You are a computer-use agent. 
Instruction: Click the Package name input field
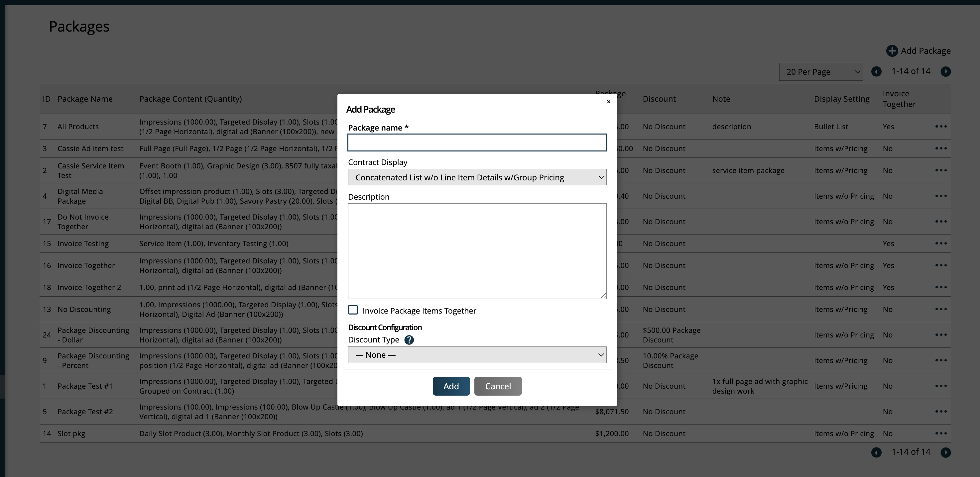point(477,143)
